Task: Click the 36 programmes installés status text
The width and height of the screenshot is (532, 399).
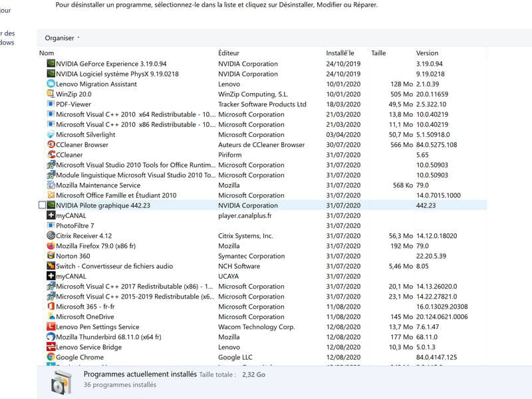Action: pos(120,385)
